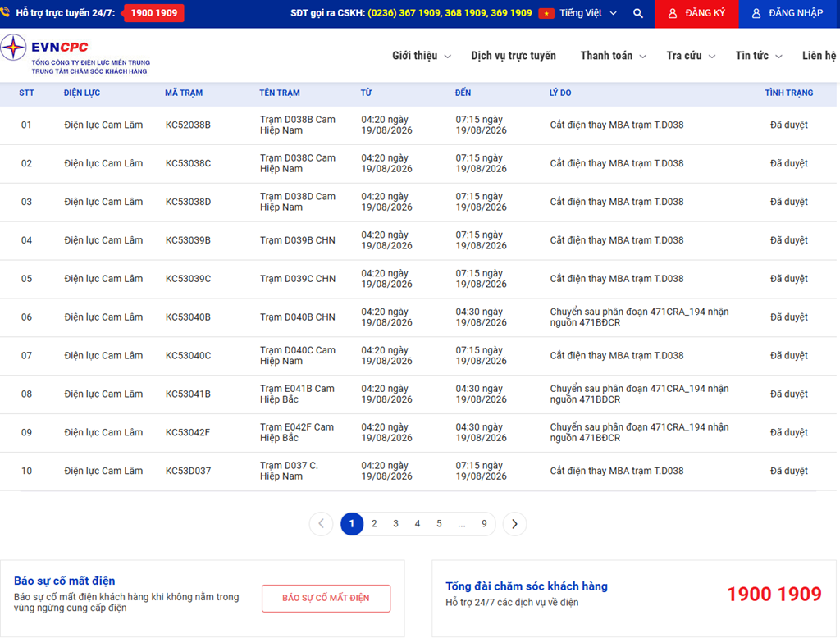This screenshot has width=840, height=638.
Task: Select station code KC53040C
Action: tap(188, 356)
